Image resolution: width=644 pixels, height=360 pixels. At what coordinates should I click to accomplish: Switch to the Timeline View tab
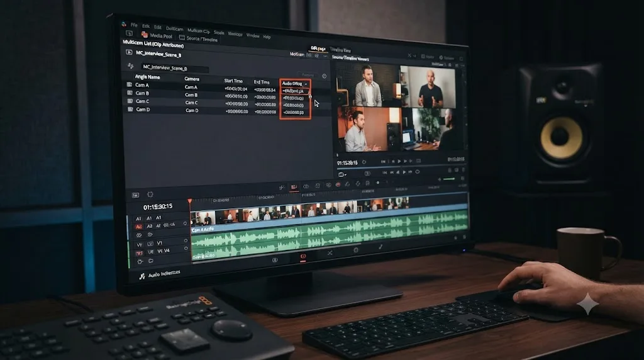point(340,50)
